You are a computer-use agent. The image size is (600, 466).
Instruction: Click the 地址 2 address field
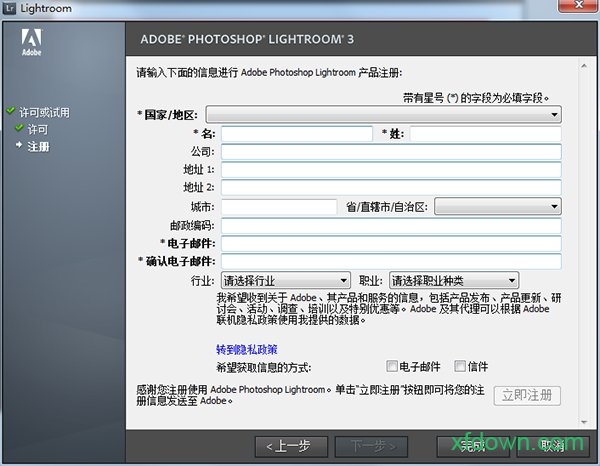391,187
